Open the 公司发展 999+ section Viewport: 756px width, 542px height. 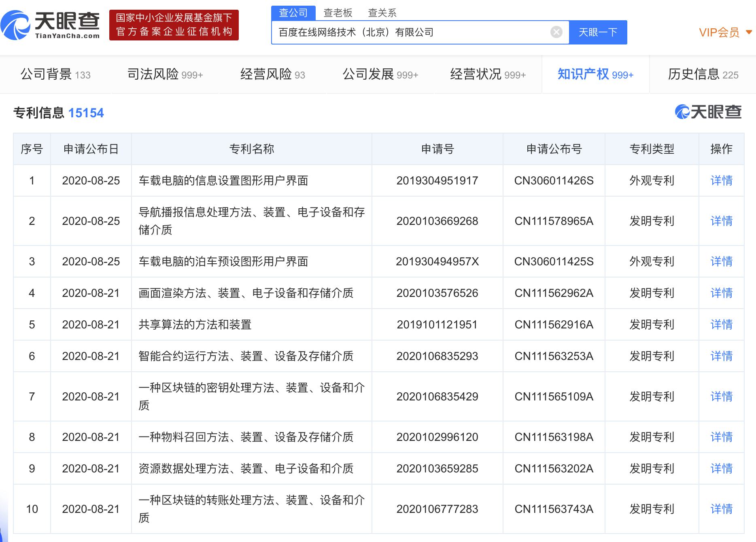click(x=380, y=74)
